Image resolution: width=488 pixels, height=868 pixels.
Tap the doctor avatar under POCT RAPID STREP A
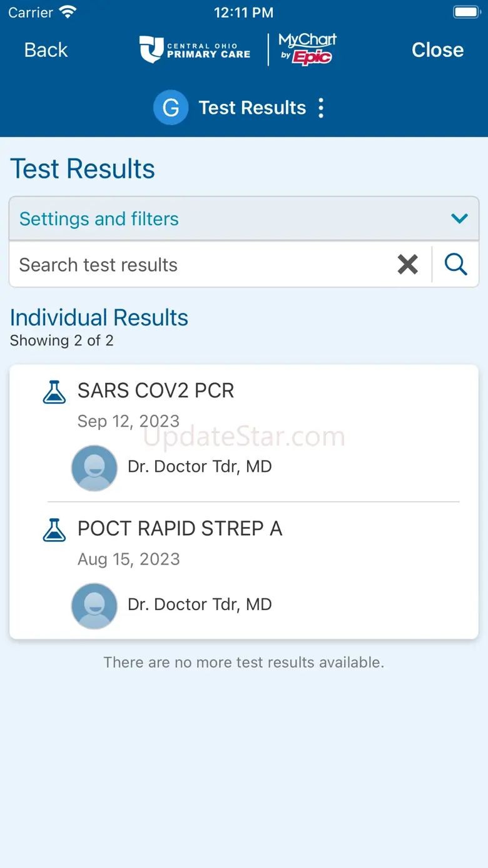(x=94, y=605)
